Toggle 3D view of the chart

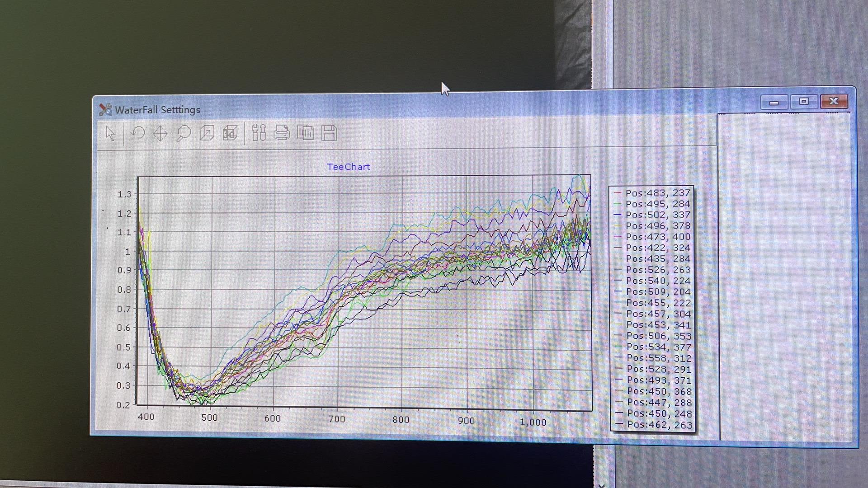click(230, 133)
